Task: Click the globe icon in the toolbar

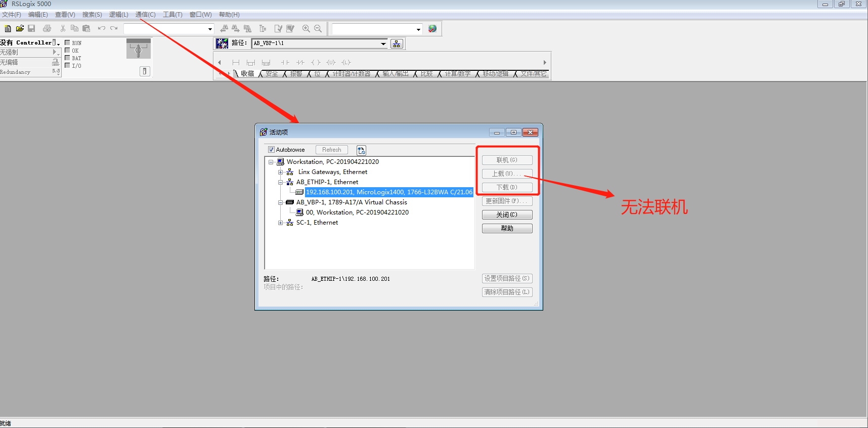Action: click(x=432, y=29)
